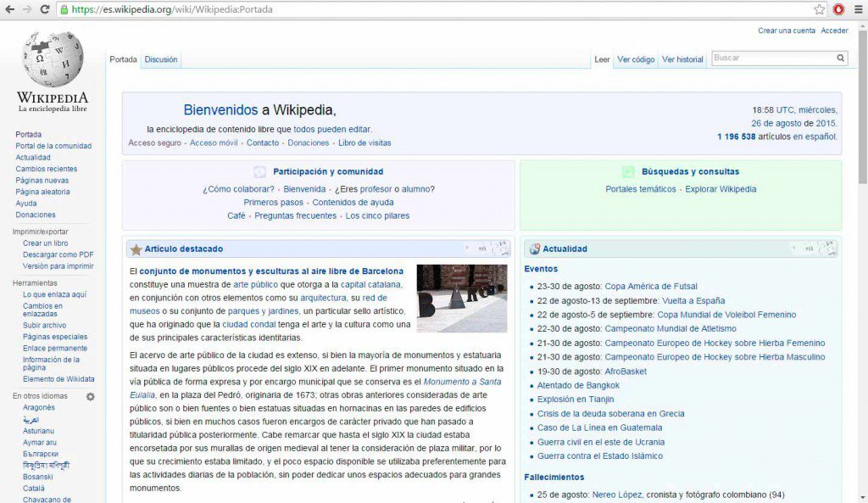Open Portal de la comunidad in sidebar

[x=53, y=146]
